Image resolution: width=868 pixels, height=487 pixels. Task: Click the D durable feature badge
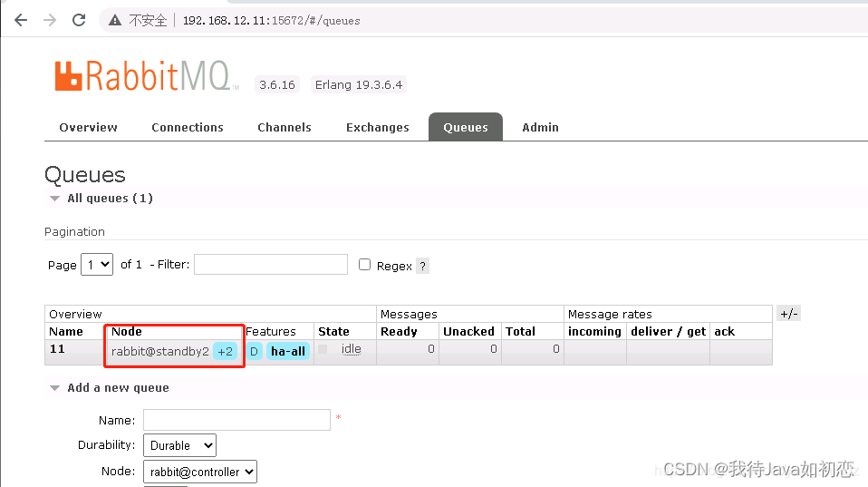click(x=254, y=351)
